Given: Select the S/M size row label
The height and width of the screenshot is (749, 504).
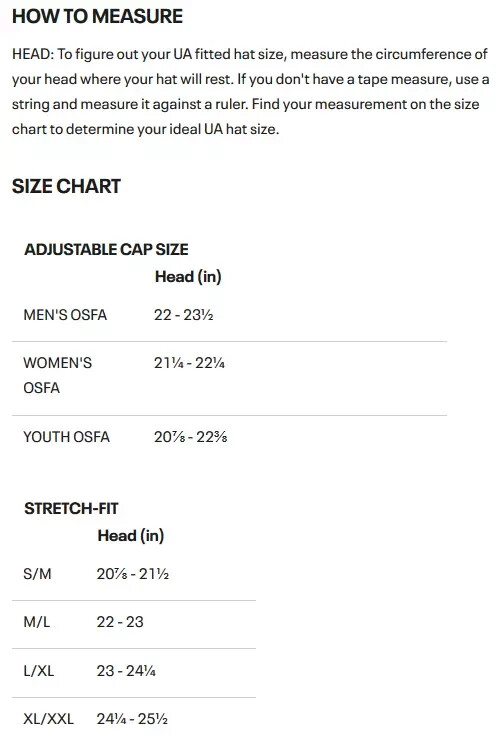Looking at the screenshot, I should tap(37, 574).
